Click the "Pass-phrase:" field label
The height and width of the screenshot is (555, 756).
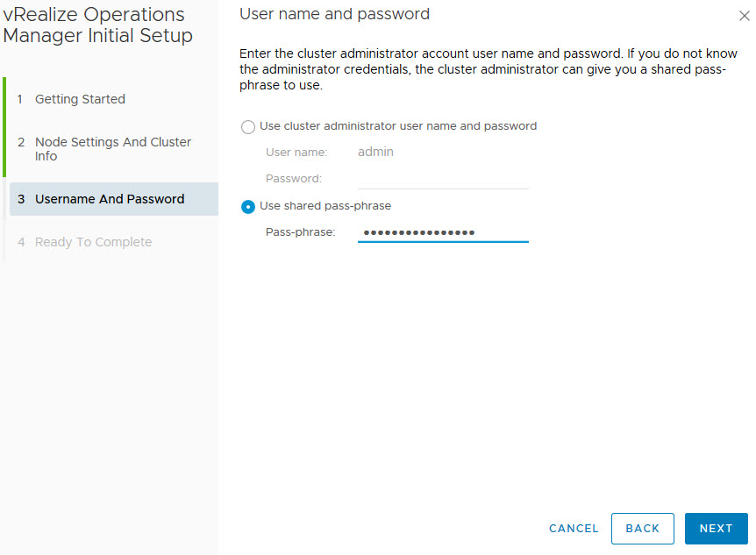(x=301, y=232)
